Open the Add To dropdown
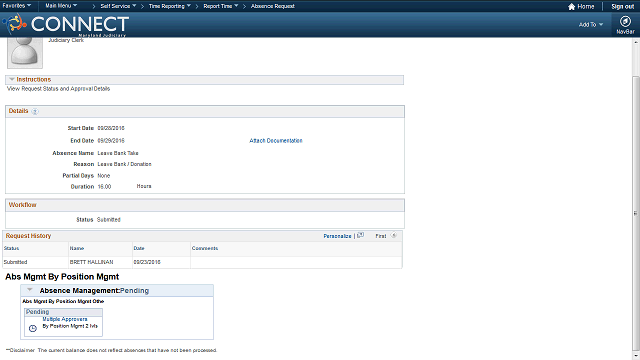The image size is (640, 360). (x=591, y=24)
